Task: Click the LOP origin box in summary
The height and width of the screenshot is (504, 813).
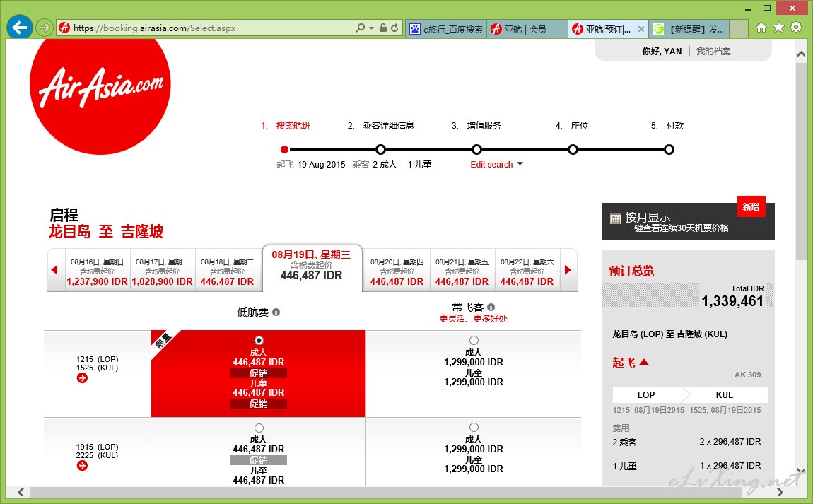Action: (646, 394)
